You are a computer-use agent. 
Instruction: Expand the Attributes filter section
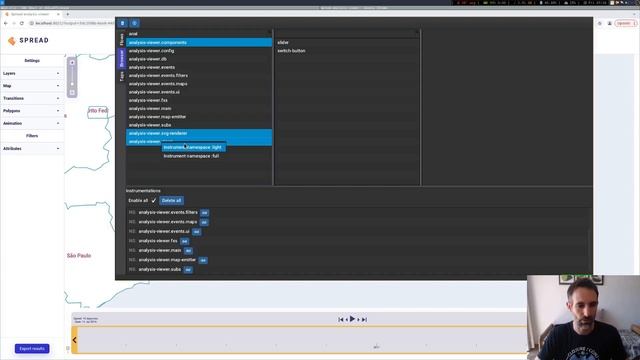point(32,149)
